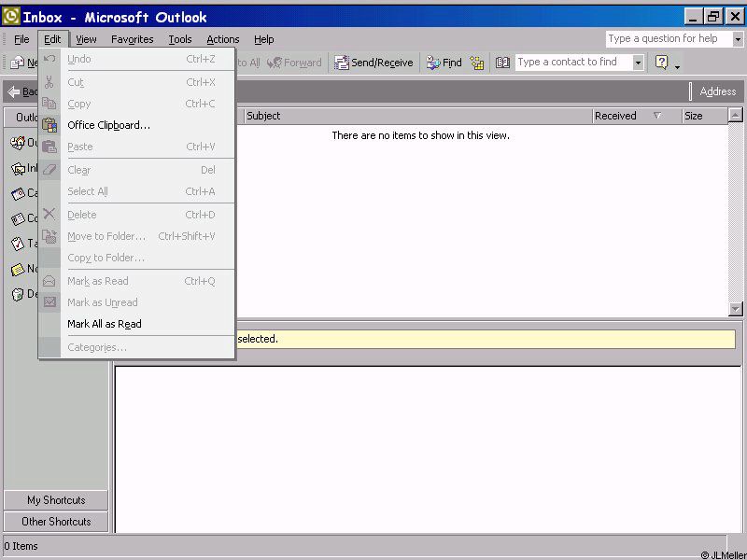Open Deleted Items trash icon
747x560 pixels.
point(19,294)
